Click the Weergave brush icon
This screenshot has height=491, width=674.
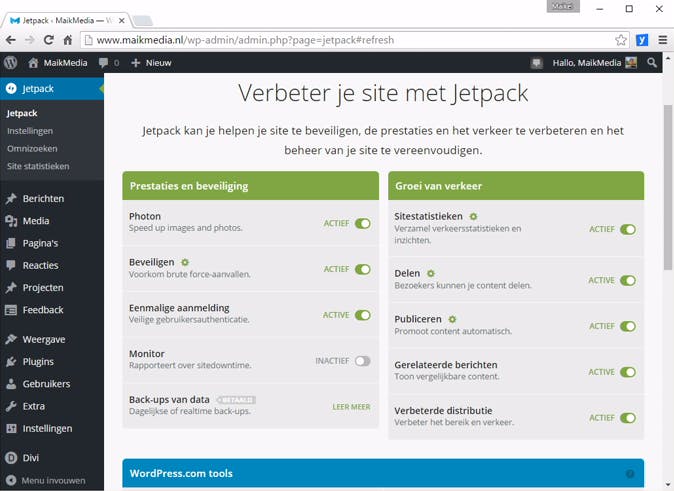click(11, 339)
